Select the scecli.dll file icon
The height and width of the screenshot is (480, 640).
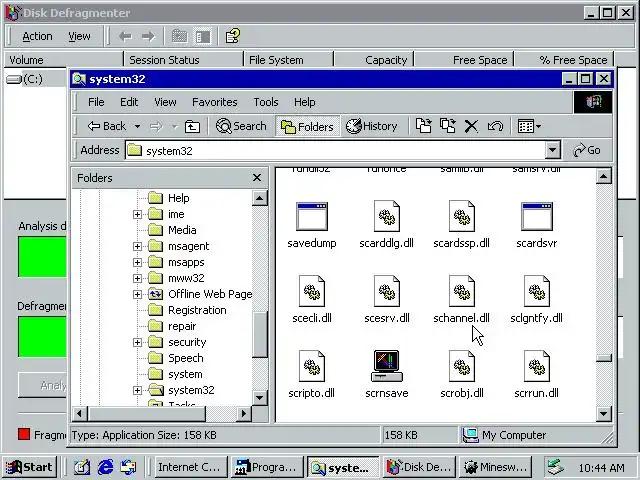pyautogui.click(x=312, y=291)
